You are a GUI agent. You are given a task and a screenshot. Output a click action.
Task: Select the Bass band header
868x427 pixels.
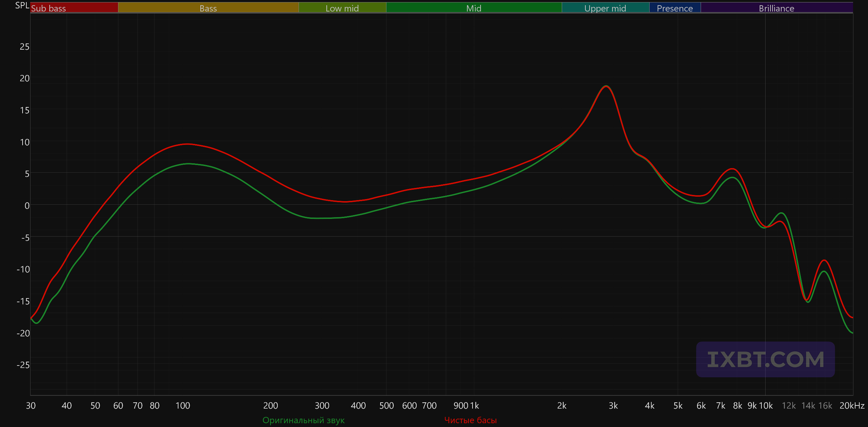[208, 8]
